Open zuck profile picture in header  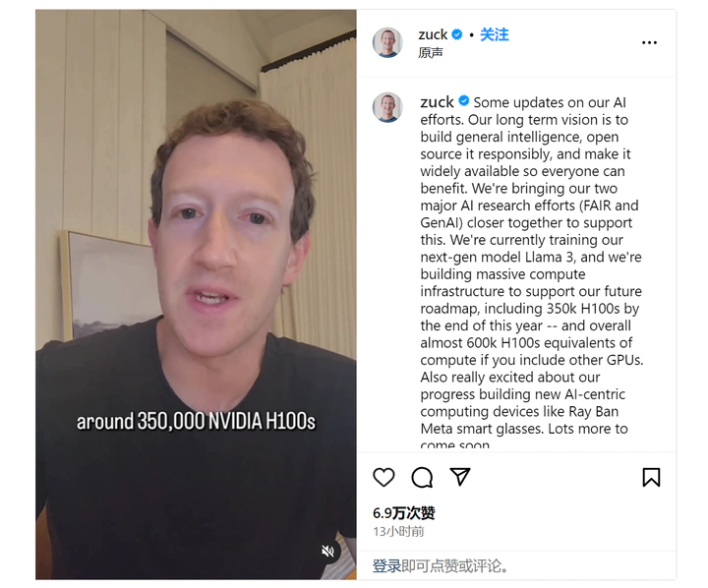point(387,42)
